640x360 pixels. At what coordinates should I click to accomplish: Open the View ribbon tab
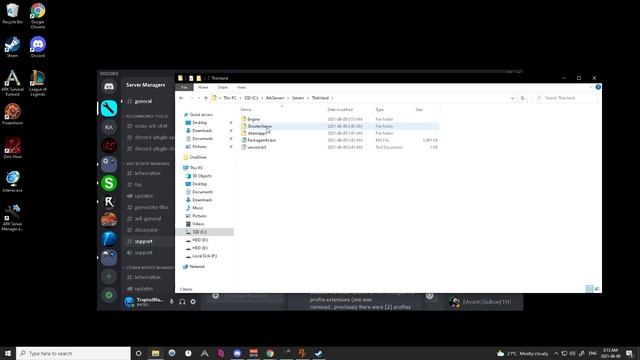pos(241,87)
